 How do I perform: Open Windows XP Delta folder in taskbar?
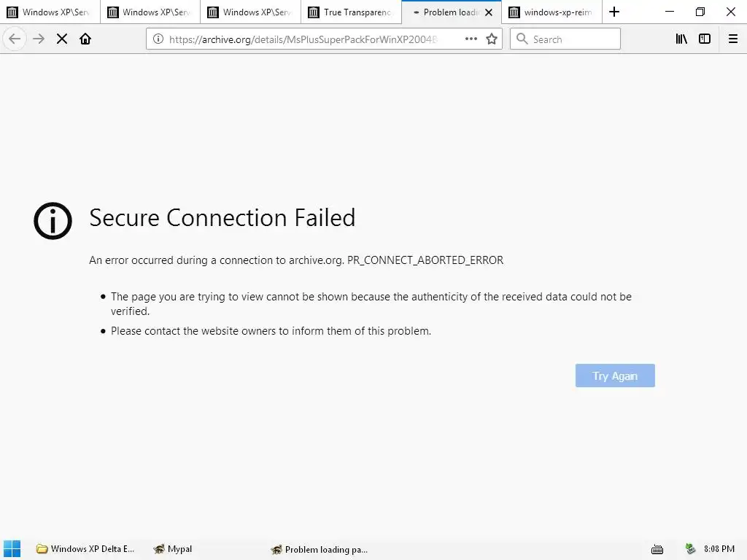(86, 549)
